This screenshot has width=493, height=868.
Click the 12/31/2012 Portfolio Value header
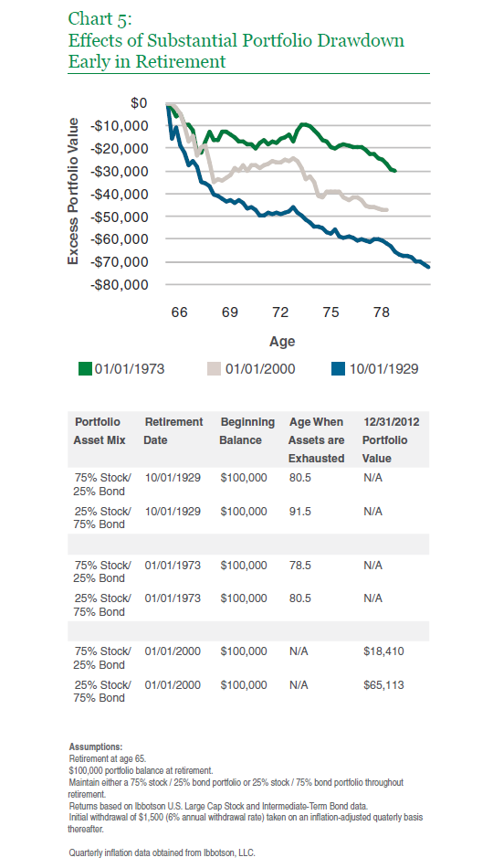[391, 440]
